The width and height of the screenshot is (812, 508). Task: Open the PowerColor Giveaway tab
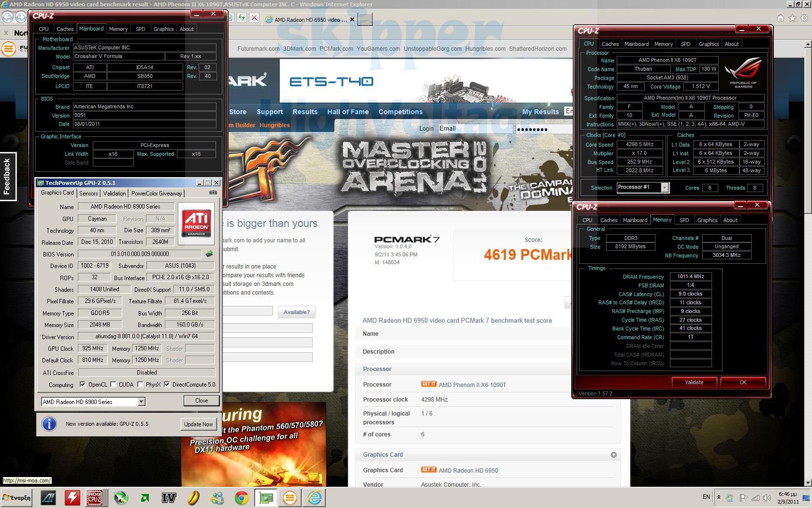click(x=157, y=194)
